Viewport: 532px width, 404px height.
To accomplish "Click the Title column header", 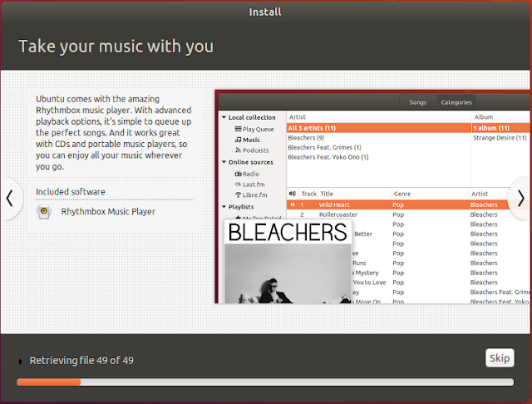I will coord(355,194).
